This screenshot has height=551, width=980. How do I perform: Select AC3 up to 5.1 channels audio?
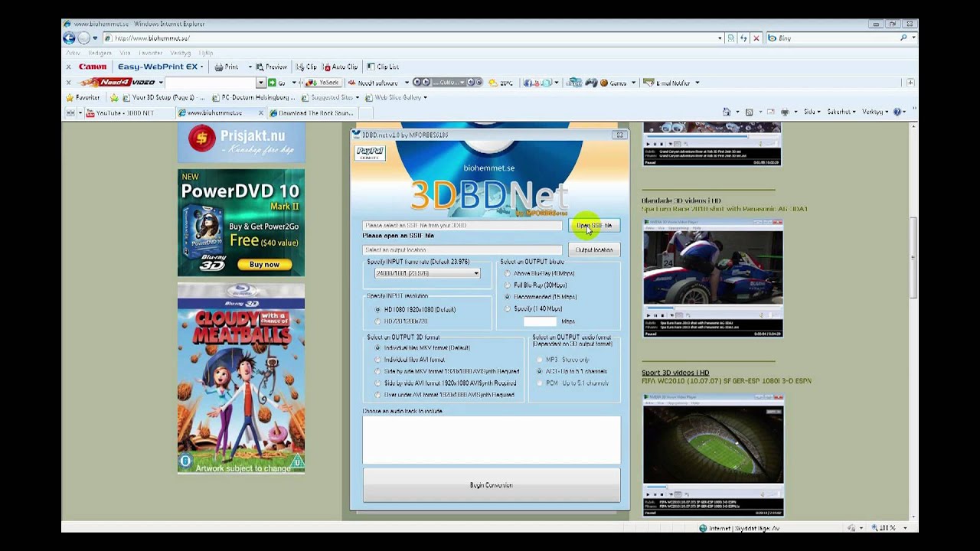pyautogui.click(x=540, y=371)
